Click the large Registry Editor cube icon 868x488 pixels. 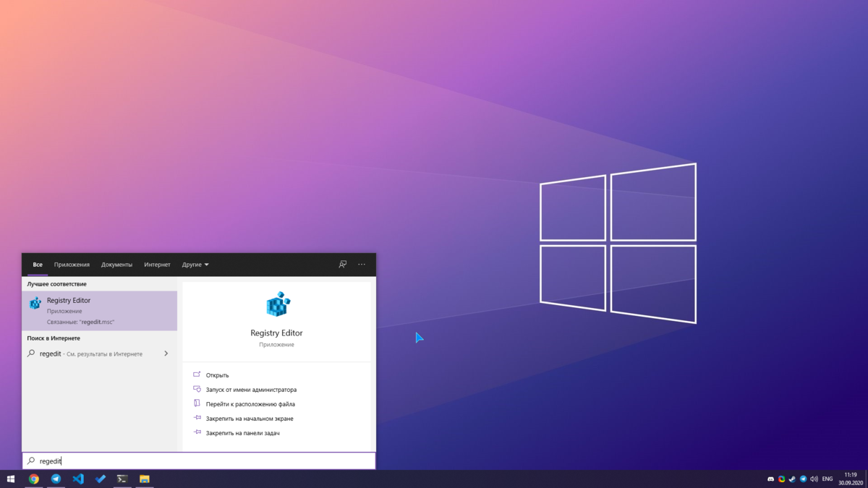(278, 304)
